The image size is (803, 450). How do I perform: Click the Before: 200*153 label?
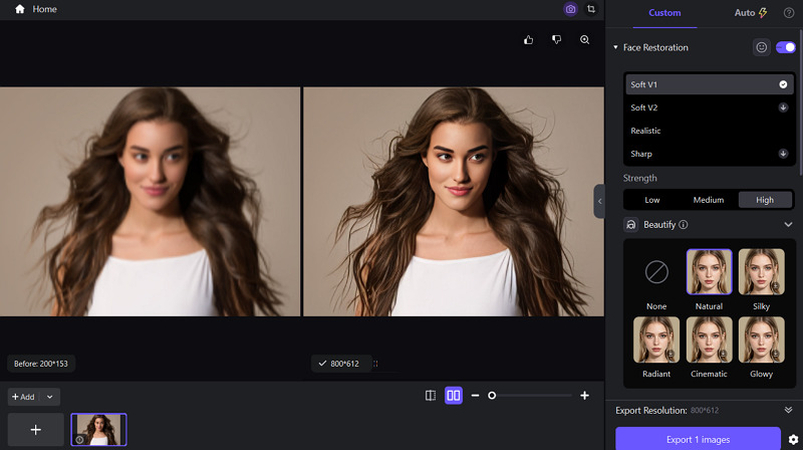[x=41, y=363]
